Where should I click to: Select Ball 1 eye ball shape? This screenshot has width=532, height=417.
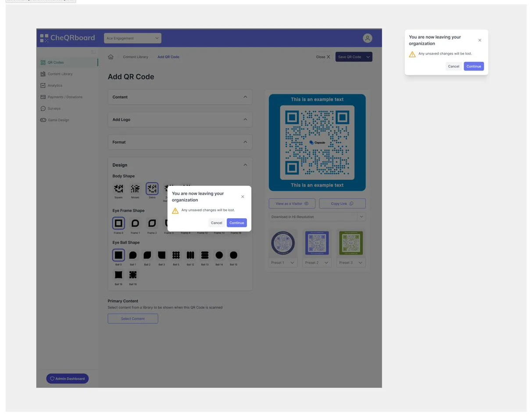(133, 255)
